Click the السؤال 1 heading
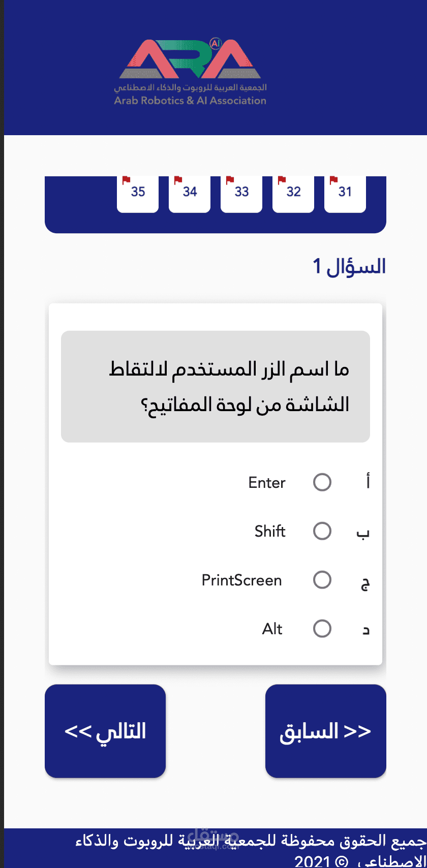427x868 pixels. coord(349,266)
